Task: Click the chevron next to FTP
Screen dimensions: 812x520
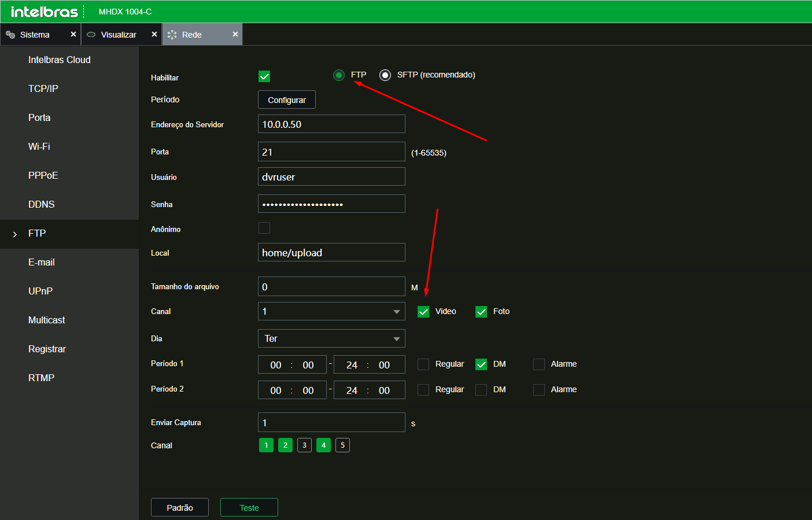Action: (x=15, y=234)
